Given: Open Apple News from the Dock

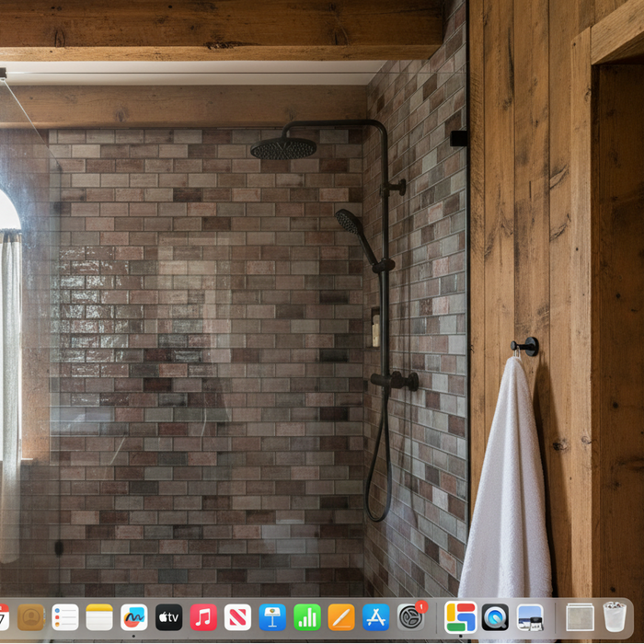Looking at the screenshot, I should (x=237, y=616).
